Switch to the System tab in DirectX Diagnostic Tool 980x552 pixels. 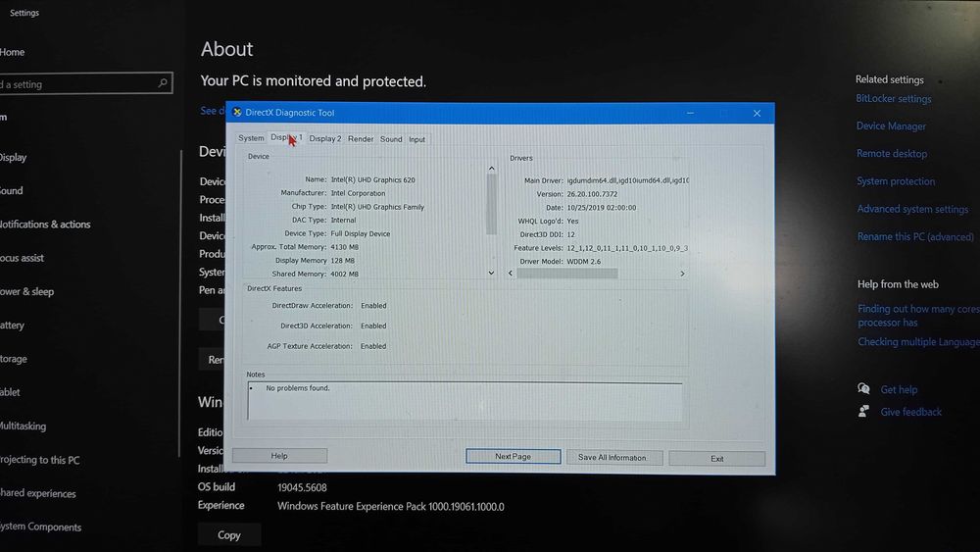click(251, 138)
